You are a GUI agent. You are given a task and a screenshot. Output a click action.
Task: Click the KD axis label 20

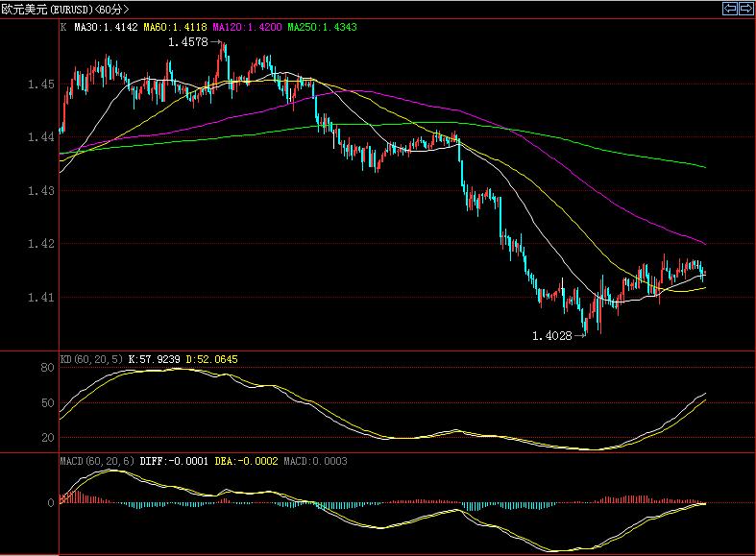(x=47, y=438)
